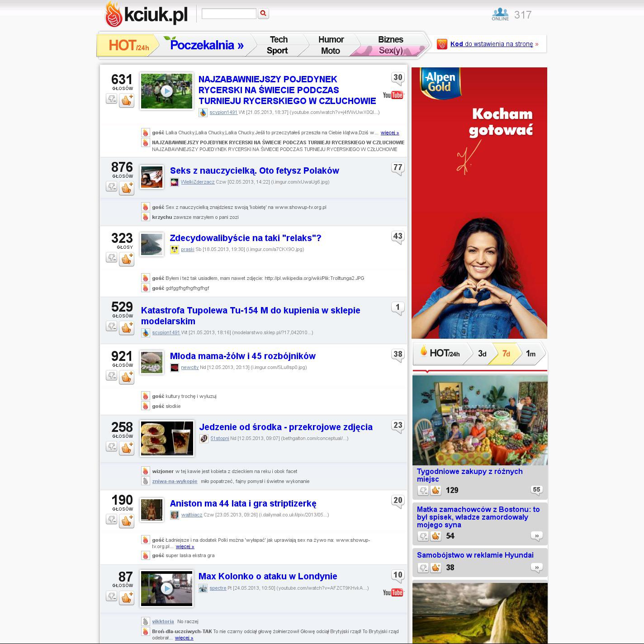644x644 pixels.
Task: Select the 7d tab in sidebar
Action: tap(506, 354)
